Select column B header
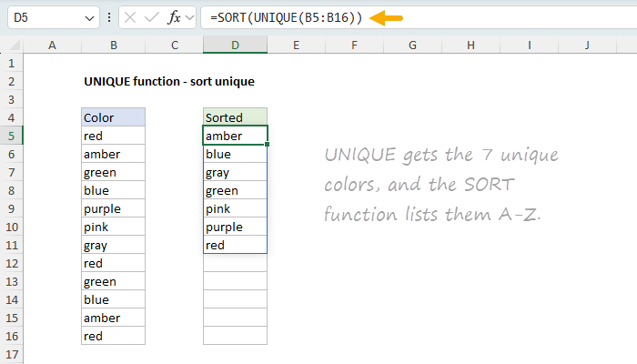637x364 pixels. tap(114, 45)
